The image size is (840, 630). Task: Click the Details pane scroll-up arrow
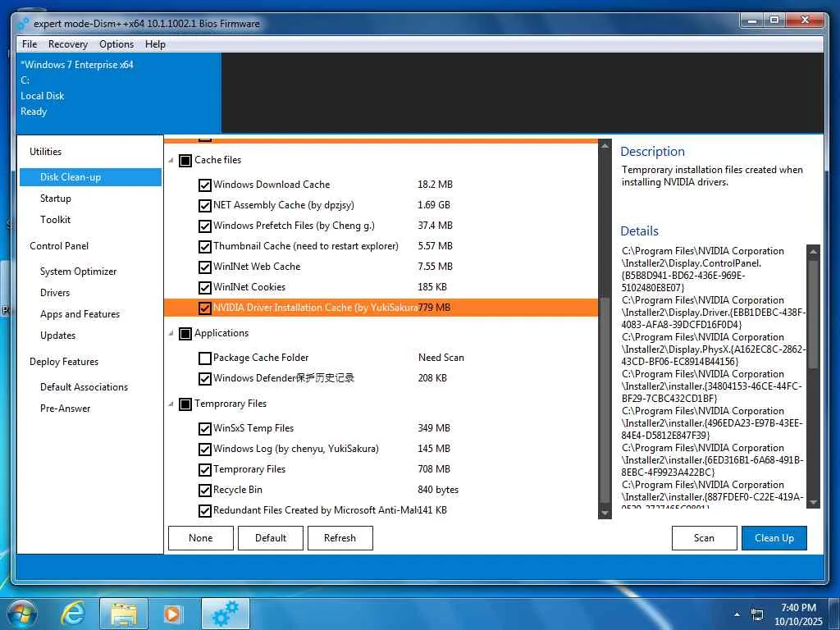click(x=813, y=251)
